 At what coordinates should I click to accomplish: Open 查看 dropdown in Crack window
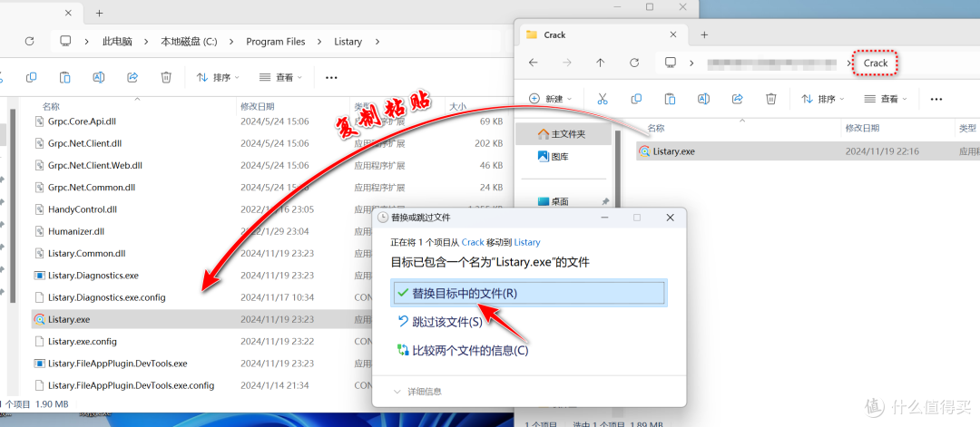tap(886, 99)
